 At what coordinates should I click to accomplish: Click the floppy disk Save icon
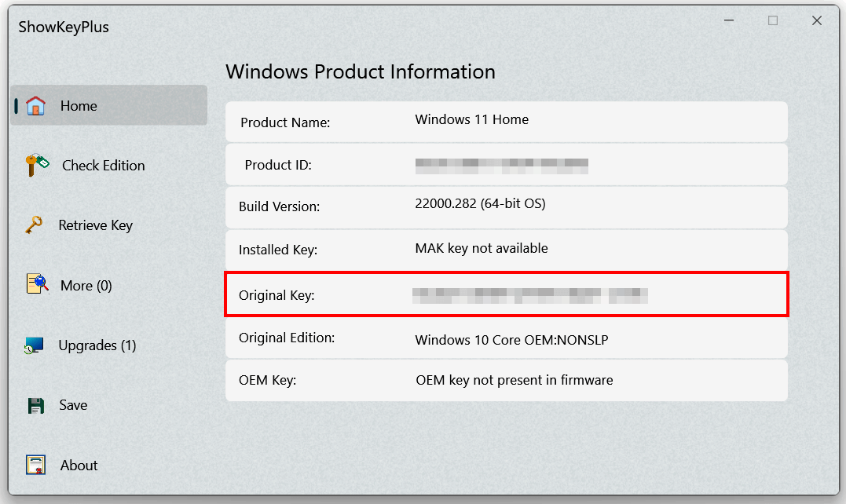tap(35, 405)
